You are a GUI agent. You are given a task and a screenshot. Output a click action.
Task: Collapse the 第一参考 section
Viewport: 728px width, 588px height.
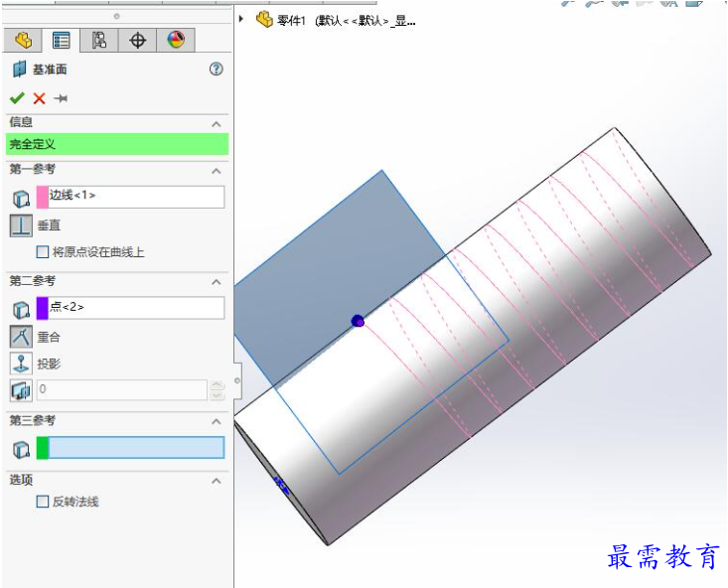click(x=217, y=171)
